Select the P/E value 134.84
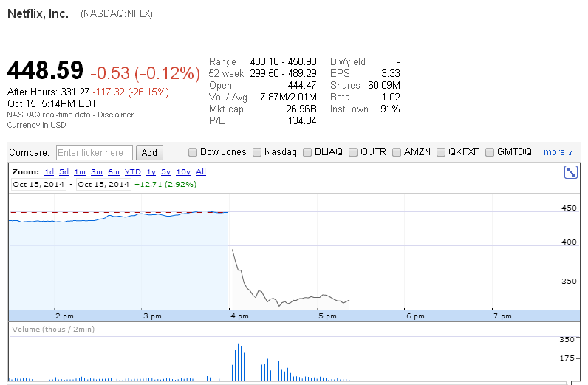The height and width of the screenshot is (385, 588). tap(302, 121)
